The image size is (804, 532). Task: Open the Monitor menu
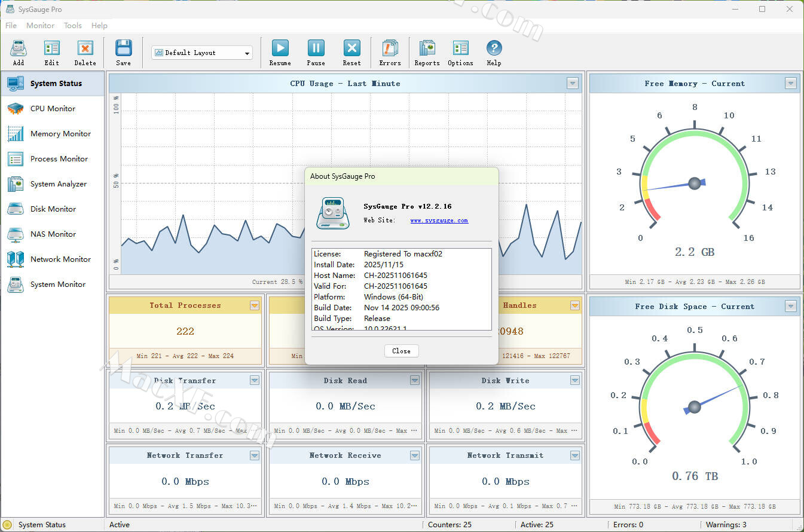[x=40, y=26]
